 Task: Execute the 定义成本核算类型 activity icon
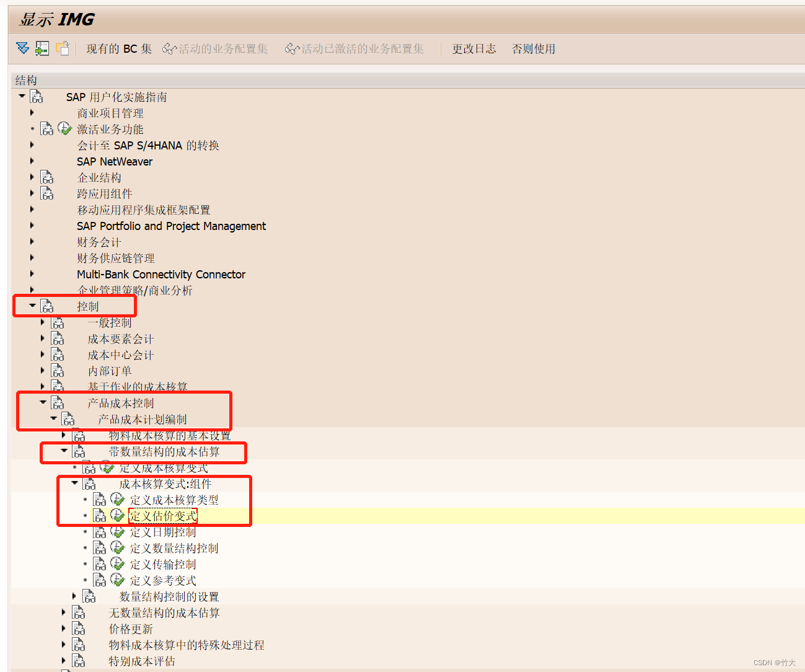117,499
